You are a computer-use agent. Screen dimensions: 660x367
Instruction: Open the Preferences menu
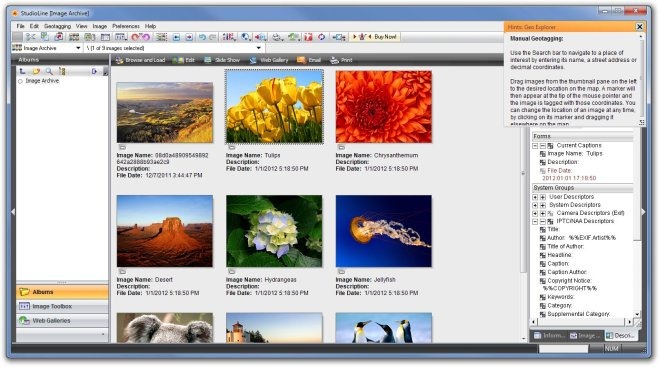coord(126,26)
